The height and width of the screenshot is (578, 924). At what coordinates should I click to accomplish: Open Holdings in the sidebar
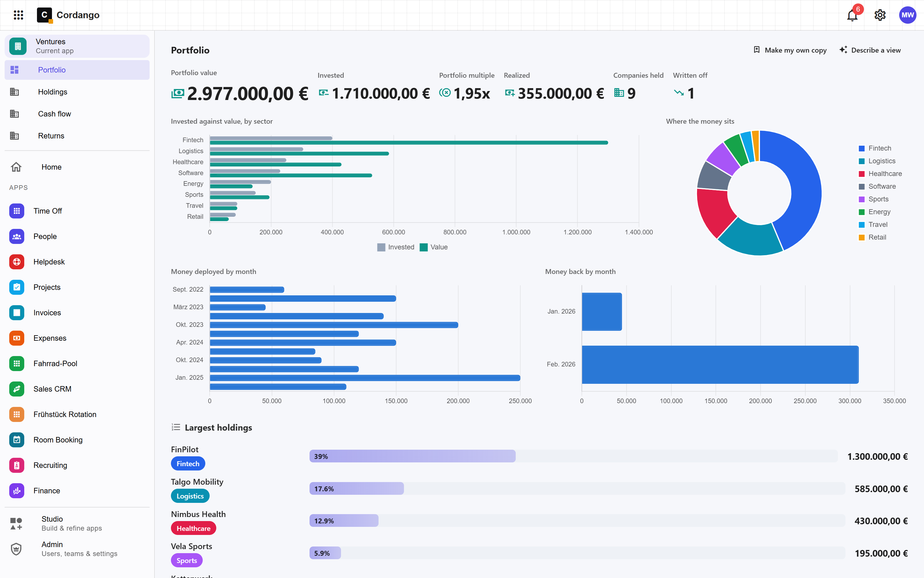coord(77,92)
